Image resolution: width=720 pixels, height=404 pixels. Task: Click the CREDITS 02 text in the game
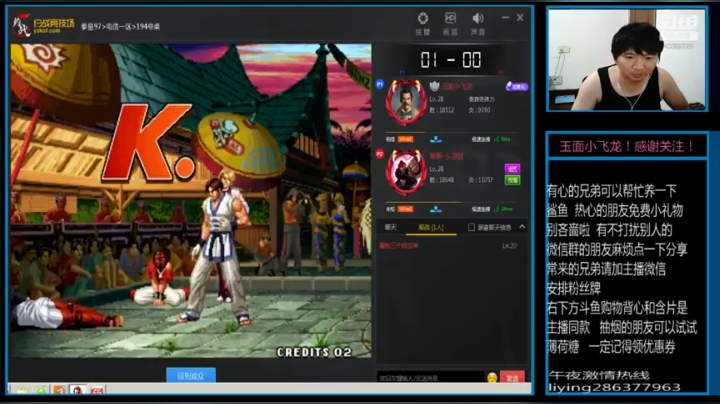tap(314, 352)
